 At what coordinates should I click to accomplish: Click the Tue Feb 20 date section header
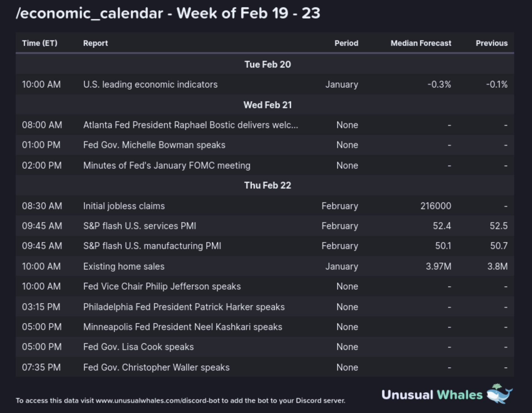click(x=267, y=64)
